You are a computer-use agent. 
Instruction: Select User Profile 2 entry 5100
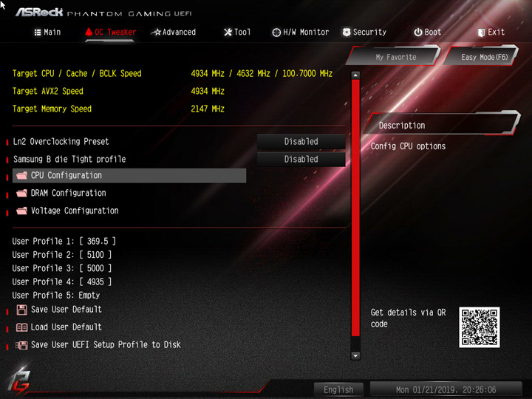coord(62,255)
